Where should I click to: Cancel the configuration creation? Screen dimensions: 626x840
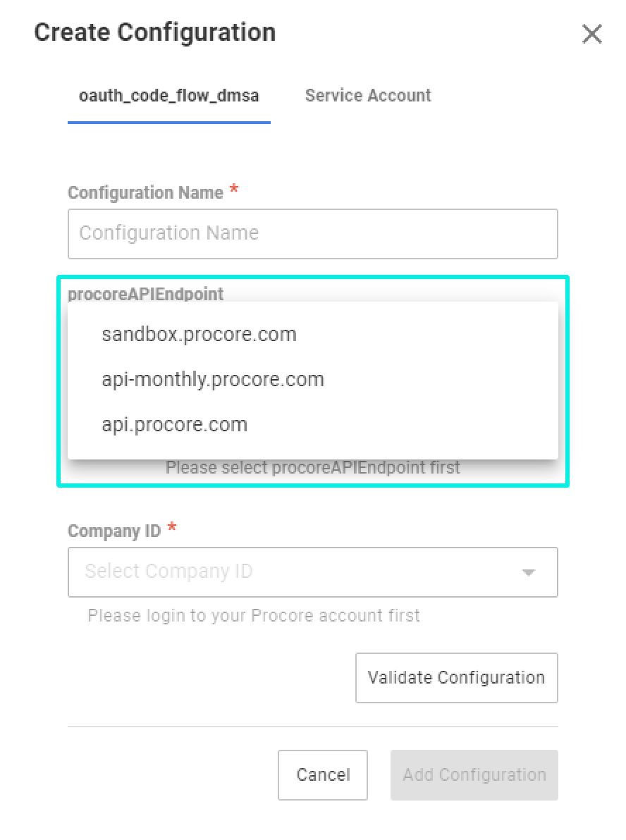pos(323,775)
